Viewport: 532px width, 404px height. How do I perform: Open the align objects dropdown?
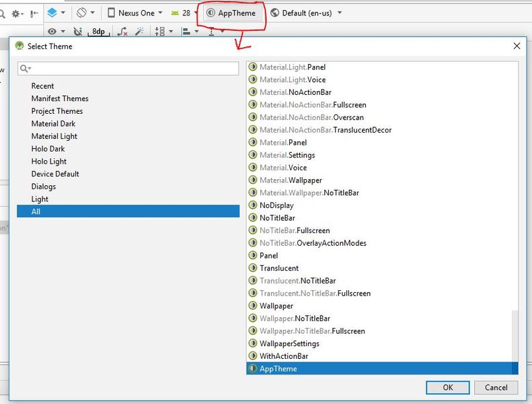click(190, 31)
